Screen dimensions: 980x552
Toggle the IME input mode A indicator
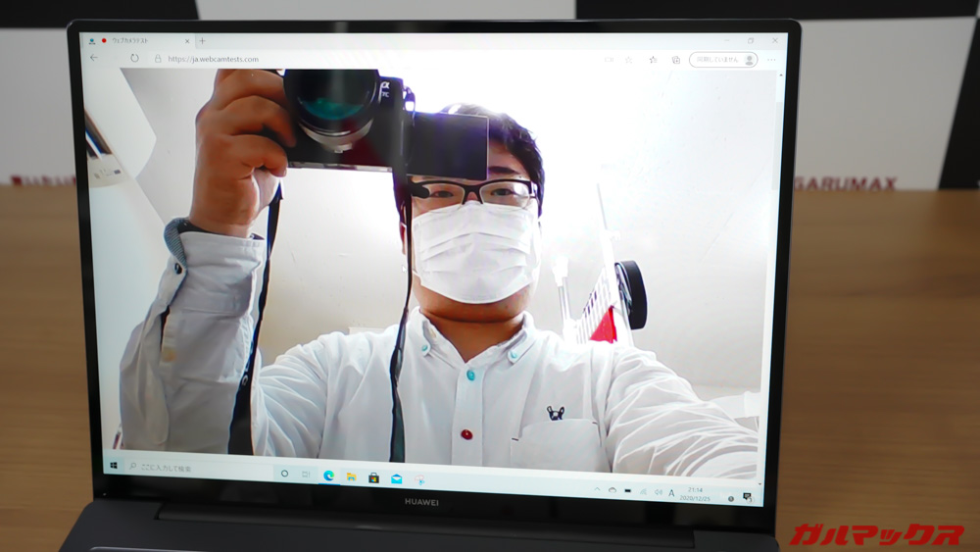point(672,493)
